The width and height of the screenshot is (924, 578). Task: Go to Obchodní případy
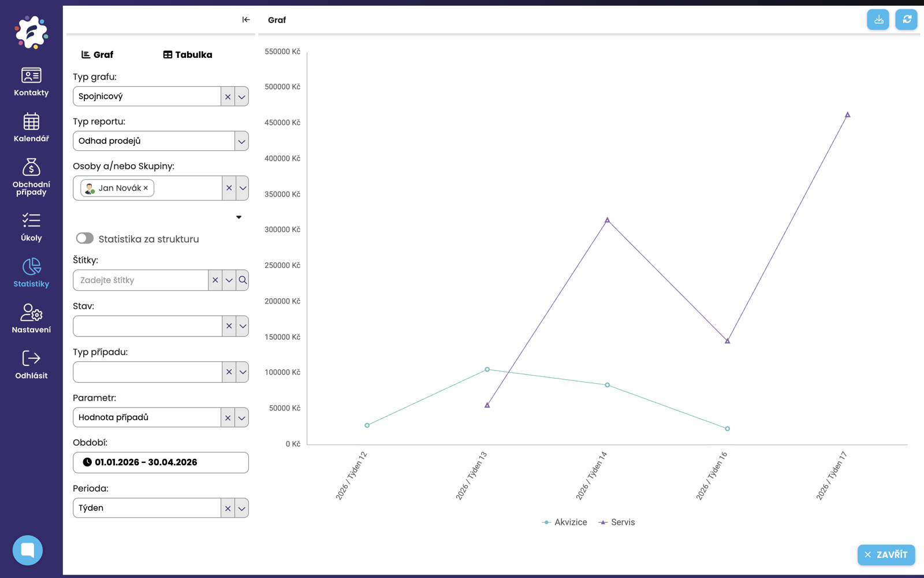31,177
